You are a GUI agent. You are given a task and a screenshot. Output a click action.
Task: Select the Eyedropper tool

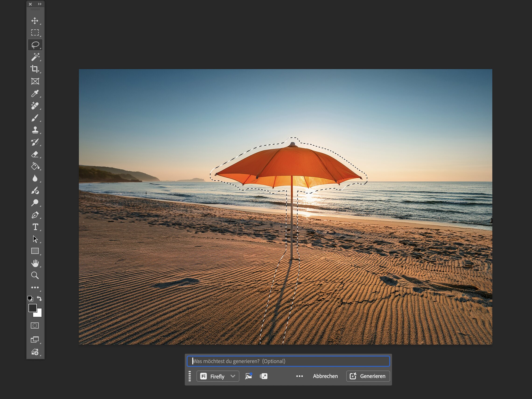[35, 94]
